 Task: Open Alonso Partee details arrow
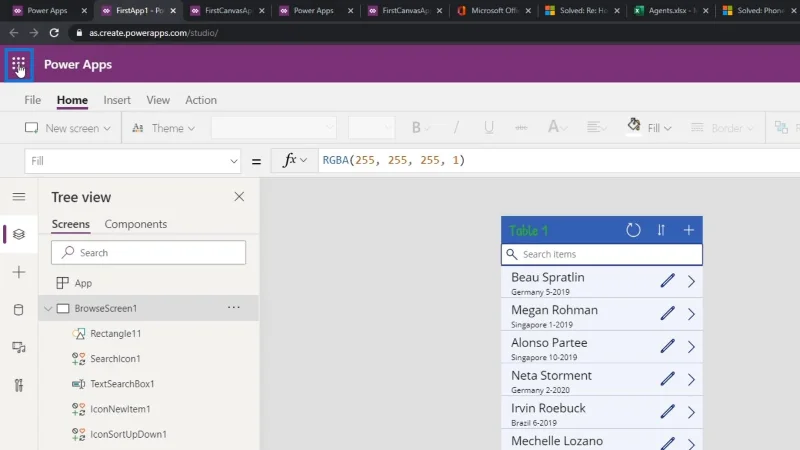691,347
